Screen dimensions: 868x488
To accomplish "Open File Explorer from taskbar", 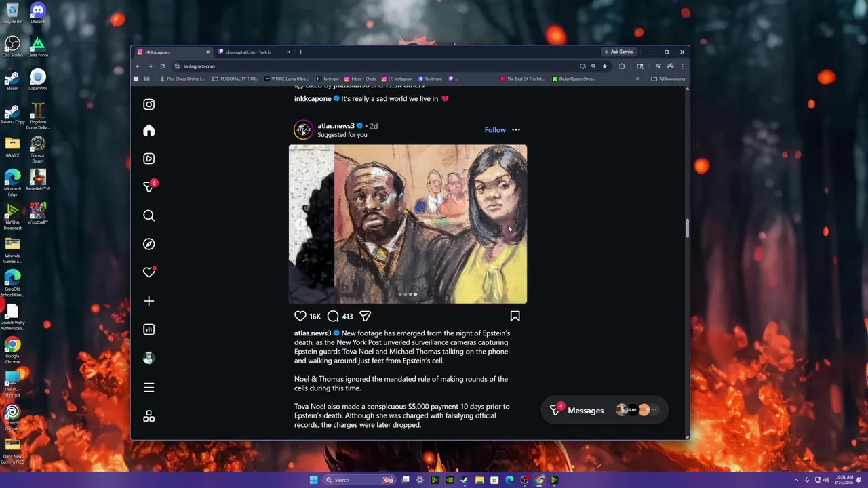I will [x=479, y=480].
